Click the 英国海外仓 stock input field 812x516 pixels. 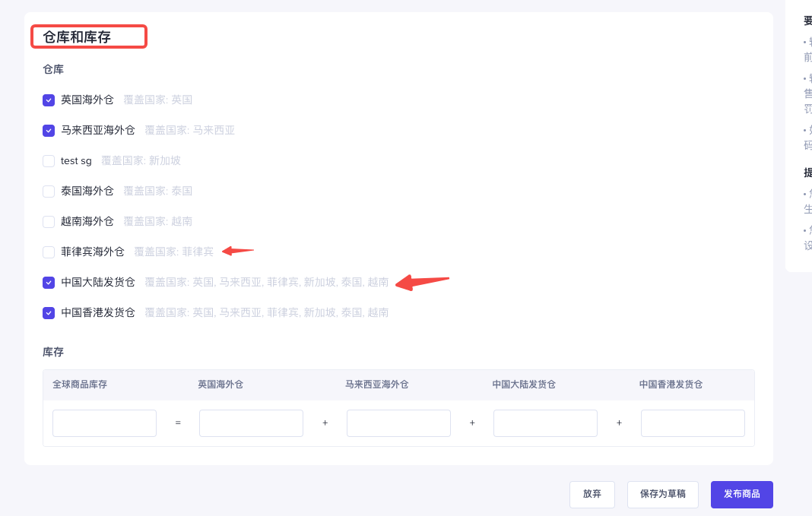click(251, 423)
